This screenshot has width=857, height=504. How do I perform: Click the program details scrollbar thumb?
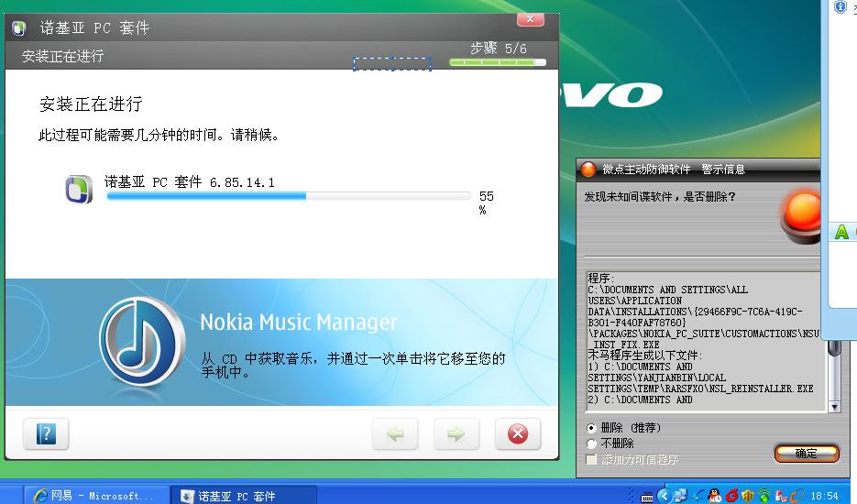click(x=833, y=347)
